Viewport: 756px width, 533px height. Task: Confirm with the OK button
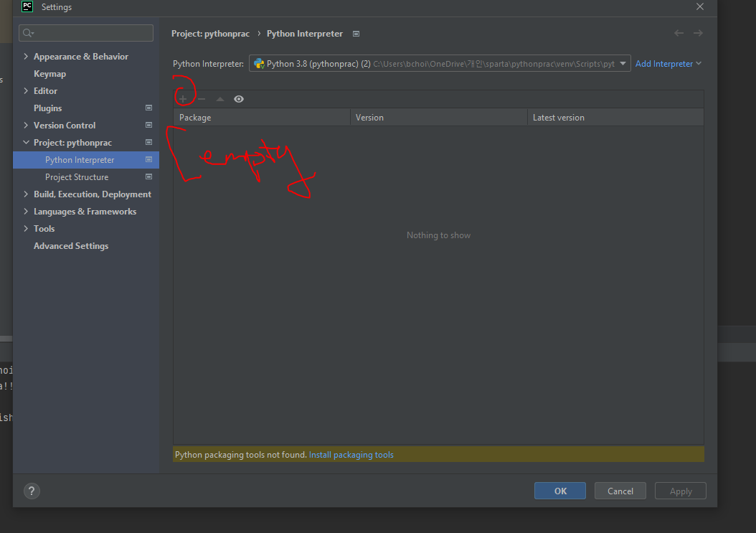[560, 491]
